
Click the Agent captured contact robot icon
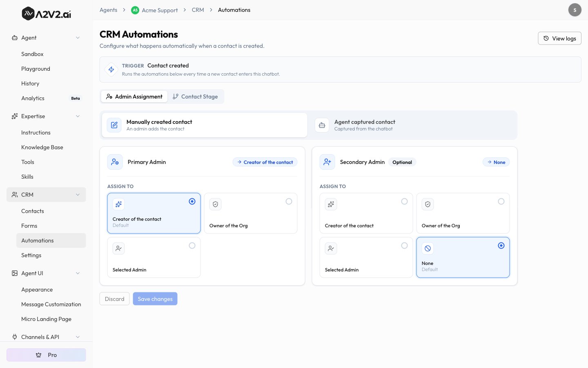[322, 125]
